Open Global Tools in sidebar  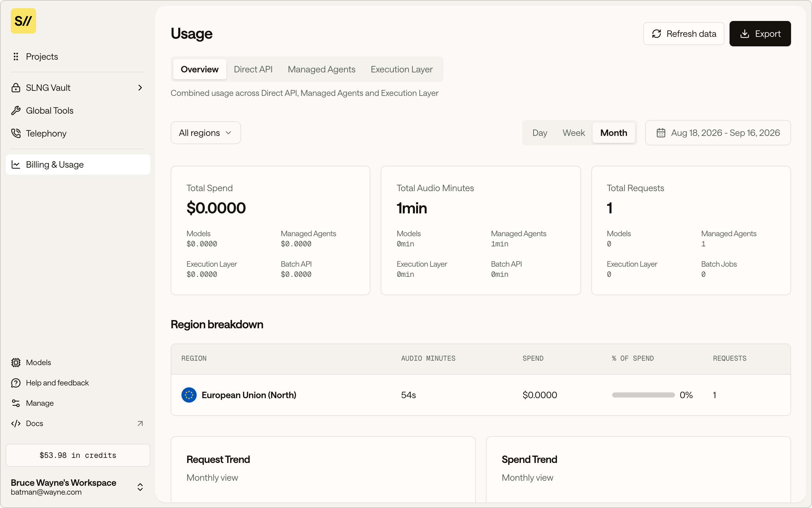pyautogui.click(x=78, y=110)
